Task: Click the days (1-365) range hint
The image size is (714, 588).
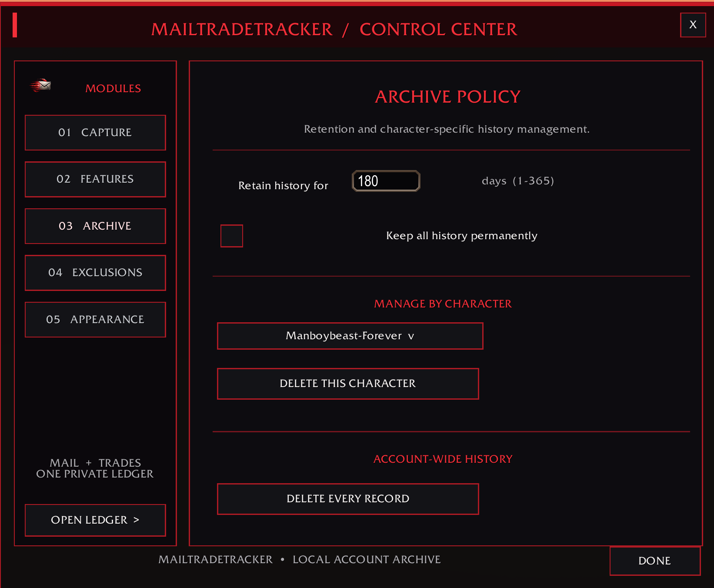Action: (x=518, y=181)
